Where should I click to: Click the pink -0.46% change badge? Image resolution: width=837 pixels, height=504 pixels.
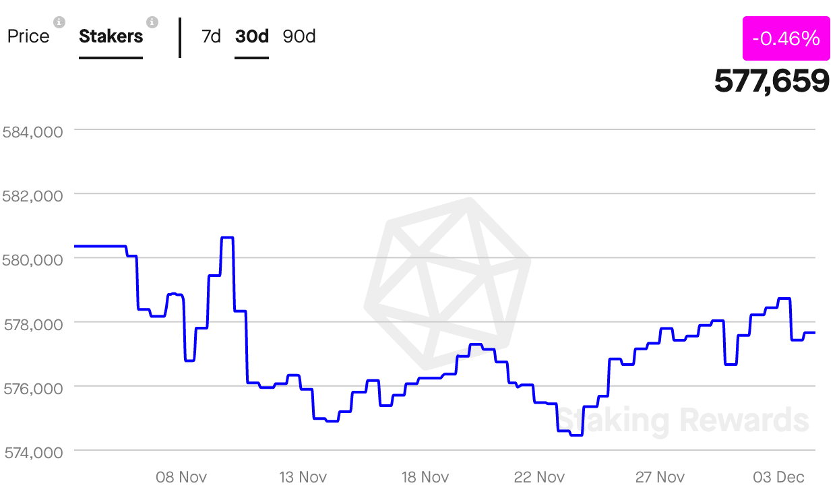pyautogui.click(x=786, y=39)
